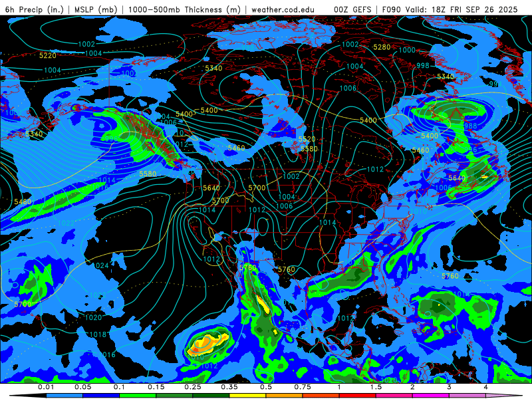The height and width of the screenshot is (399, 532).
Task: Select the violet 3–4 legend swatch
Action: click(x=467, y=396)
